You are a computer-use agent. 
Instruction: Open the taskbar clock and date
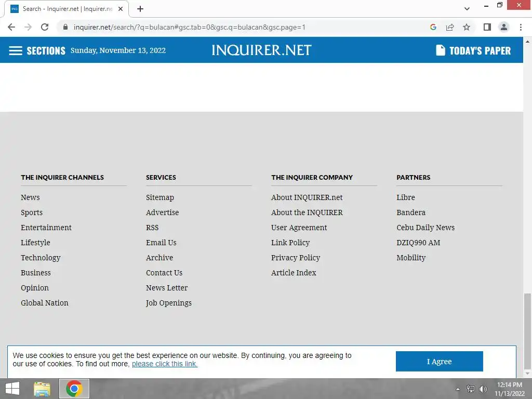click(x=509, y=389)
